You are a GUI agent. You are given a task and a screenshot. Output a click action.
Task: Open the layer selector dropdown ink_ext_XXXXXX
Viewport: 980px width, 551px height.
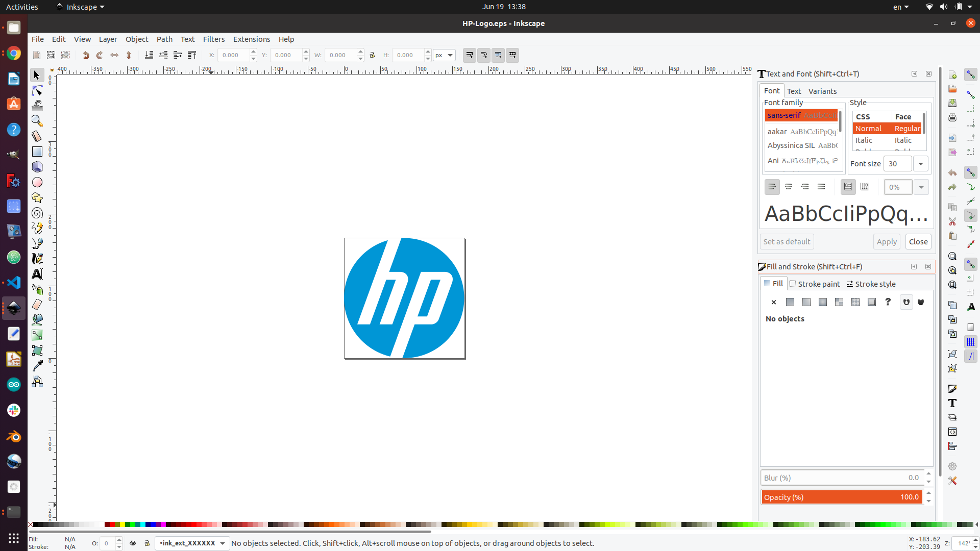point(192,543)
